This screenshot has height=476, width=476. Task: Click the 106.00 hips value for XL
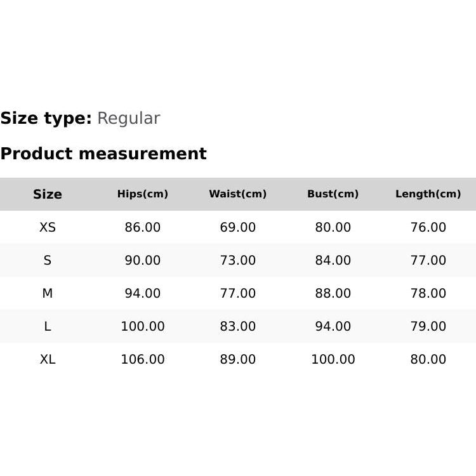143,359
